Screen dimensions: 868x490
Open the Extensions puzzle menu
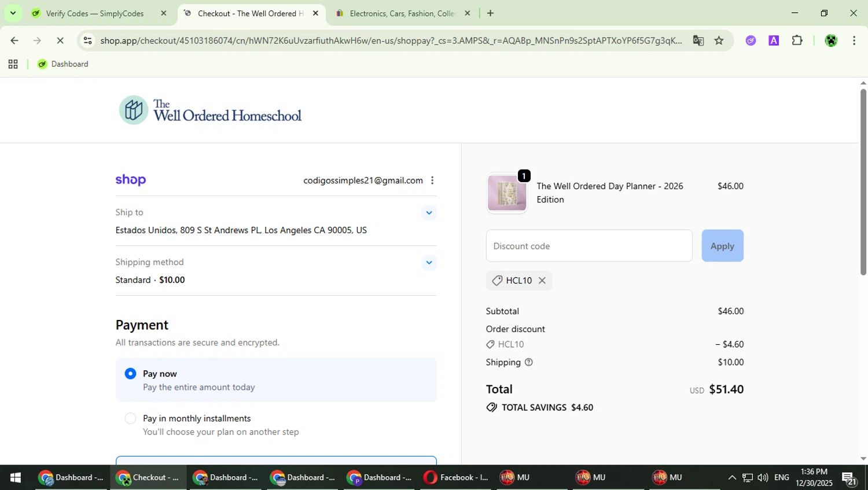tap(797, 40)
